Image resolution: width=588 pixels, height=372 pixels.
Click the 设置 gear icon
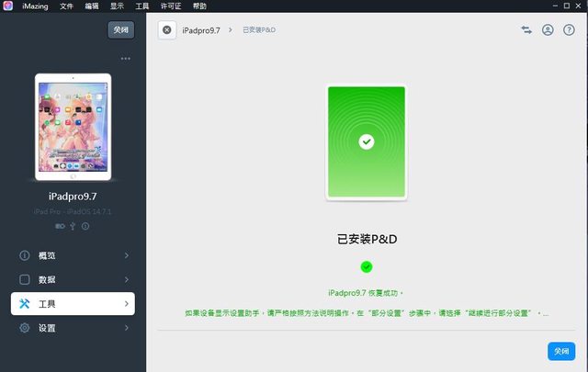(25, 328)
